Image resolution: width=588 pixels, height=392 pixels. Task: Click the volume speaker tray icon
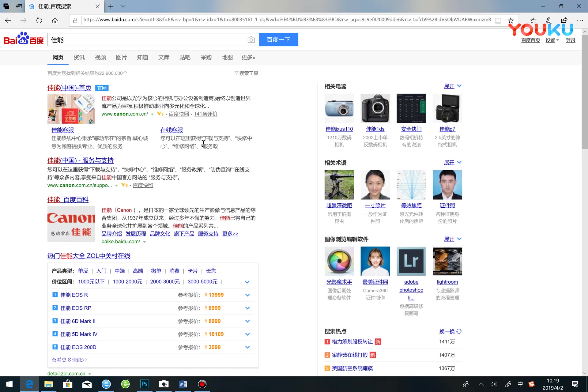click(493, 384)
